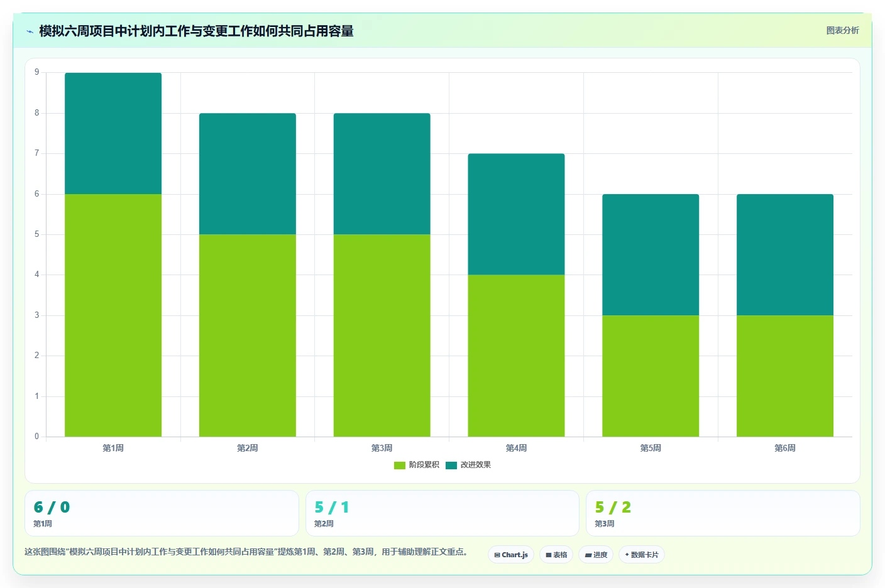
Task: Click the green 阶段累积 bar for 第4周
Action: pos(516,356)
